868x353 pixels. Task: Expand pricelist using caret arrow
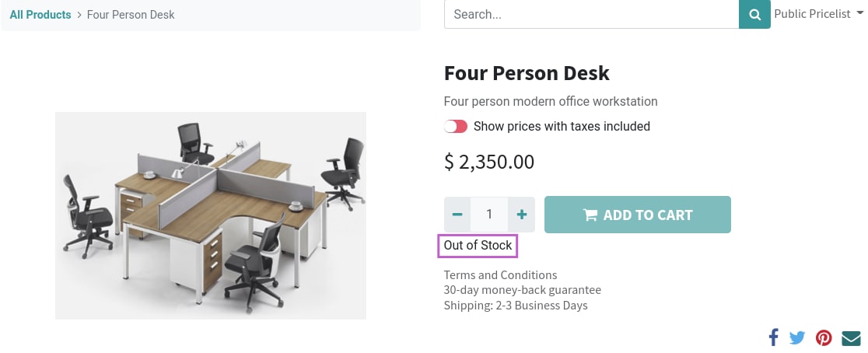[859, 14]
